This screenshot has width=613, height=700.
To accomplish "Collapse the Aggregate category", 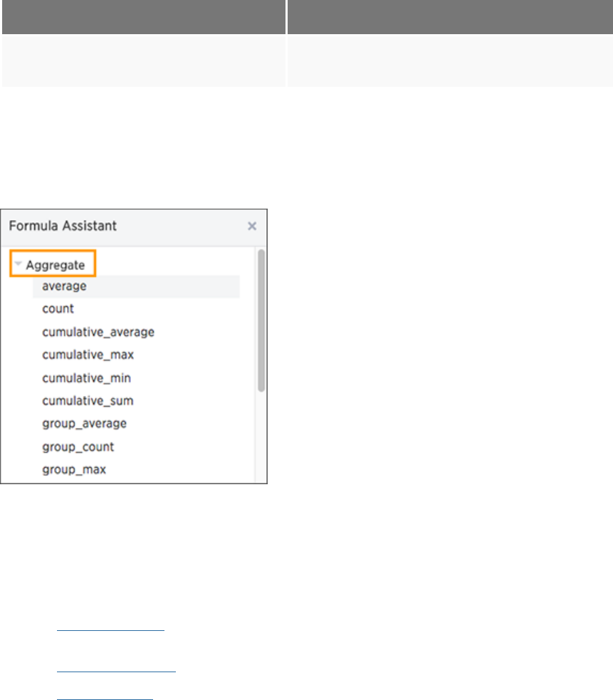I will [19, 264].
